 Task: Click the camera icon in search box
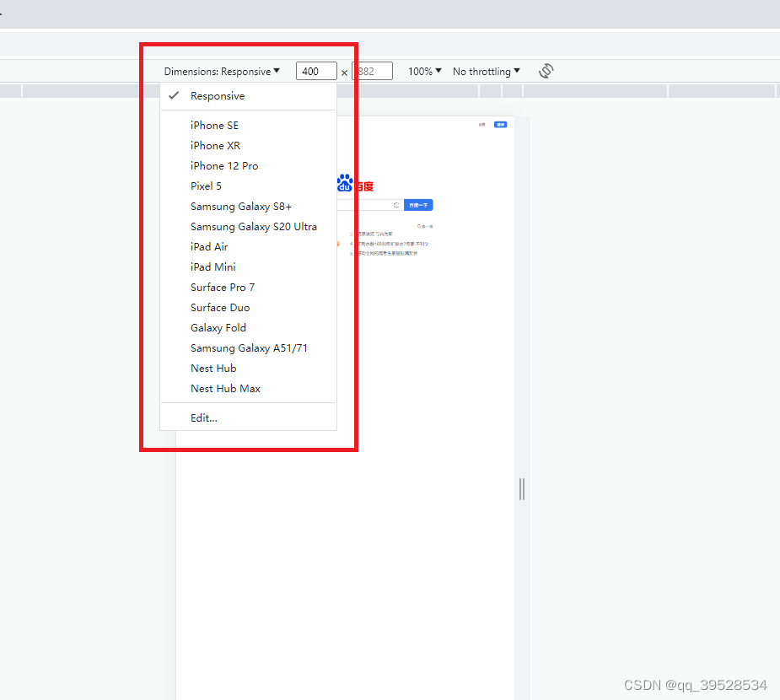pyautogui.click(x=396, y=205)
